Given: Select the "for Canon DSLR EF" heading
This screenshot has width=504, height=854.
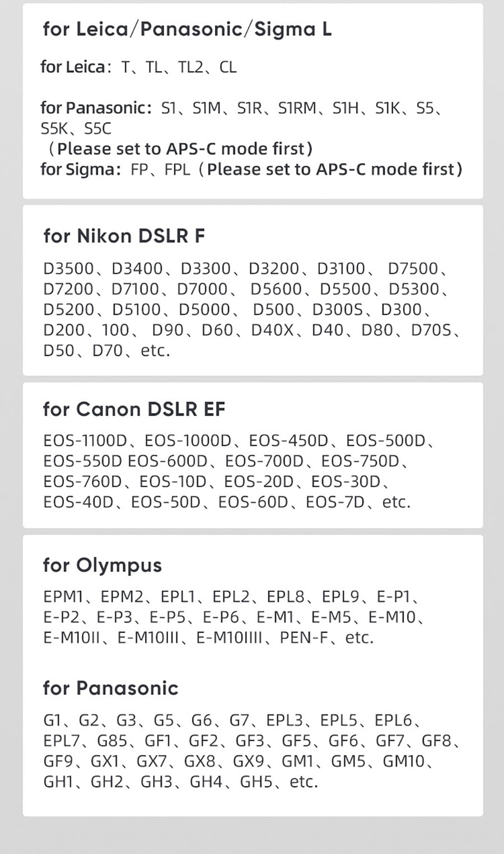Looking at the screenshot, I should click(x=134, y=409).
